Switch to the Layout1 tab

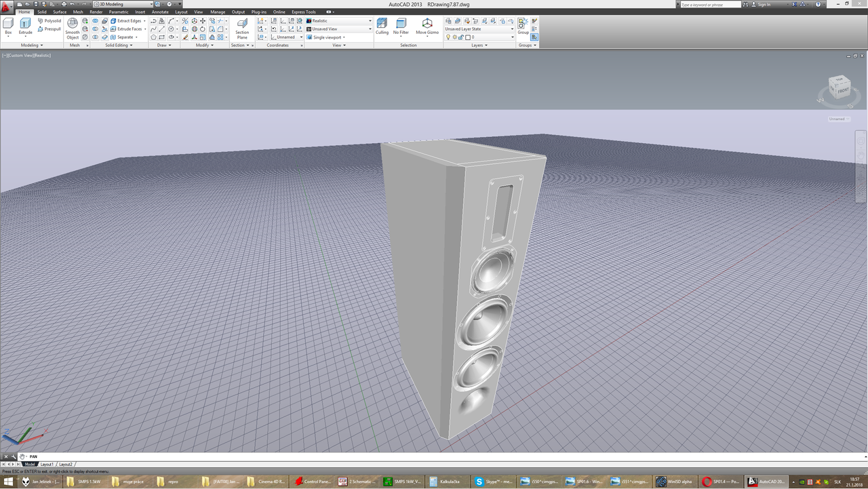coord(47,465)
